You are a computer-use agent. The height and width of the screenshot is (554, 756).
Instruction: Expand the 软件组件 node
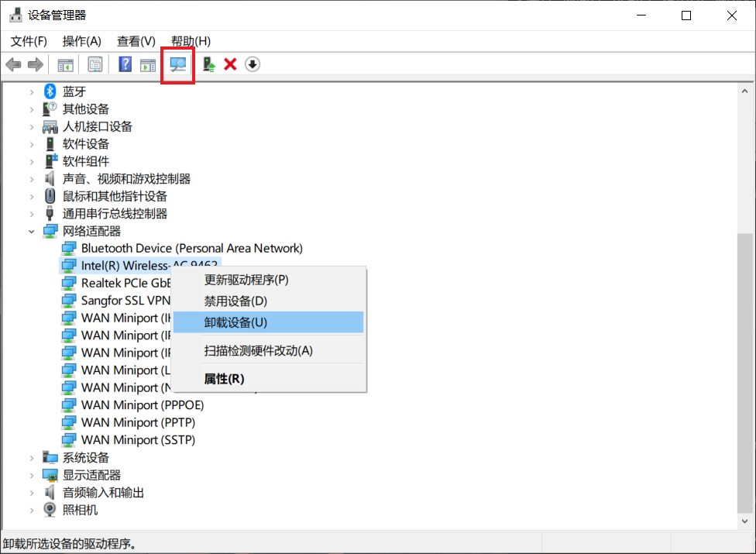[32, 161]
